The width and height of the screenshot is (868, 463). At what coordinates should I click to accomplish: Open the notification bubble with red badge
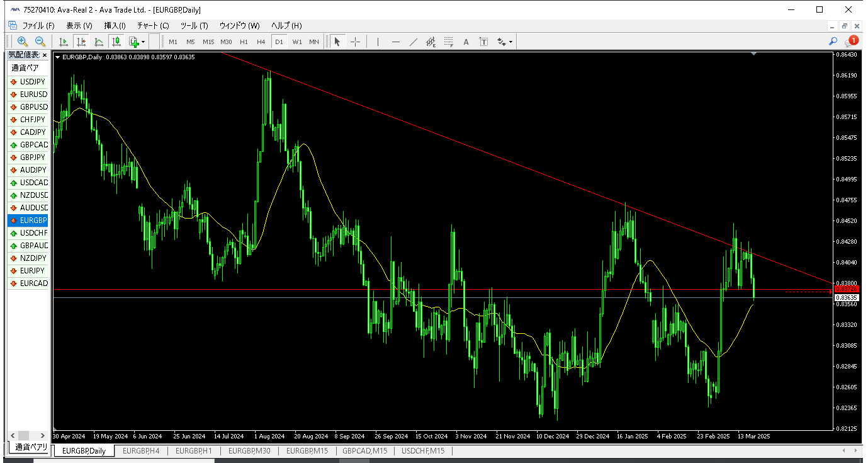[x=851, y=42]
